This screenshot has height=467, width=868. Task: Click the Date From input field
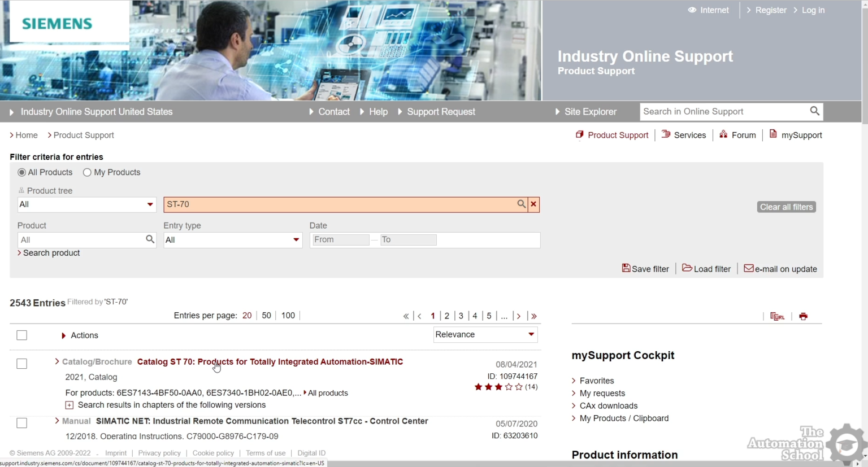(x=340, y=240)
